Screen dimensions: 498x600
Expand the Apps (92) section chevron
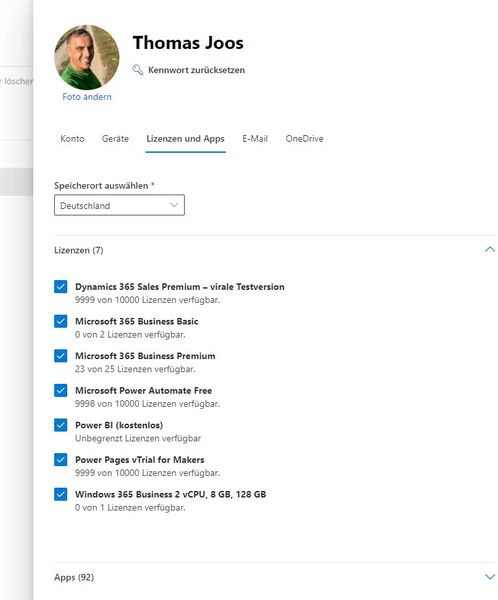(490, 577)
